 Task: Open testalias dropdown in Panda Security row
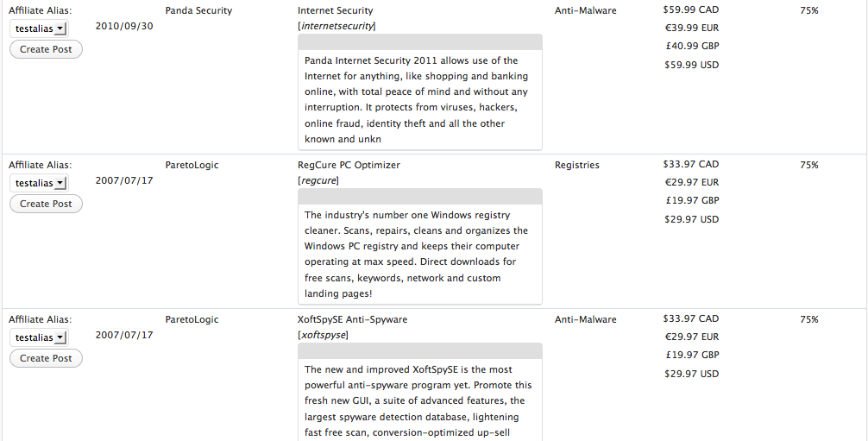(x=39, y=28)
